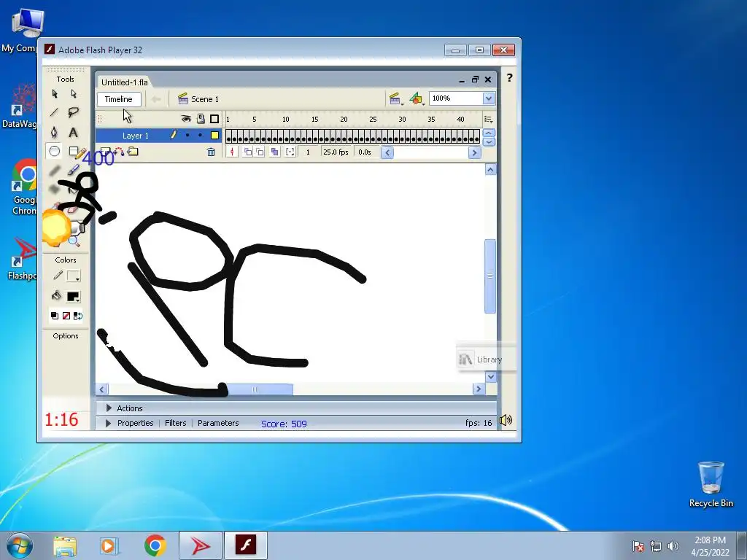
Task: Select Layer 1 in timeline
Action: 136,136
